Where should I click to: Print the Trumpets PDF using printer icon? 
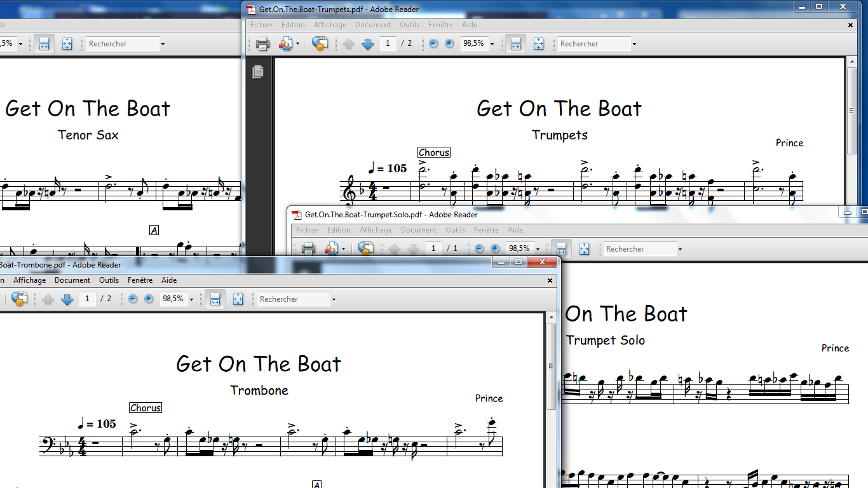262,44
